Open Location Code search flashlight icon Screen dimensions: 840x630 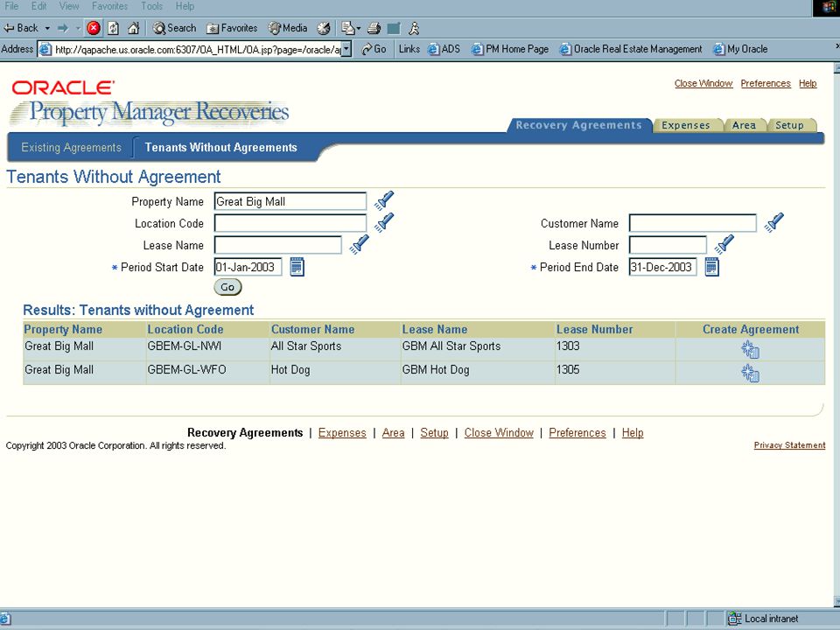384,222
